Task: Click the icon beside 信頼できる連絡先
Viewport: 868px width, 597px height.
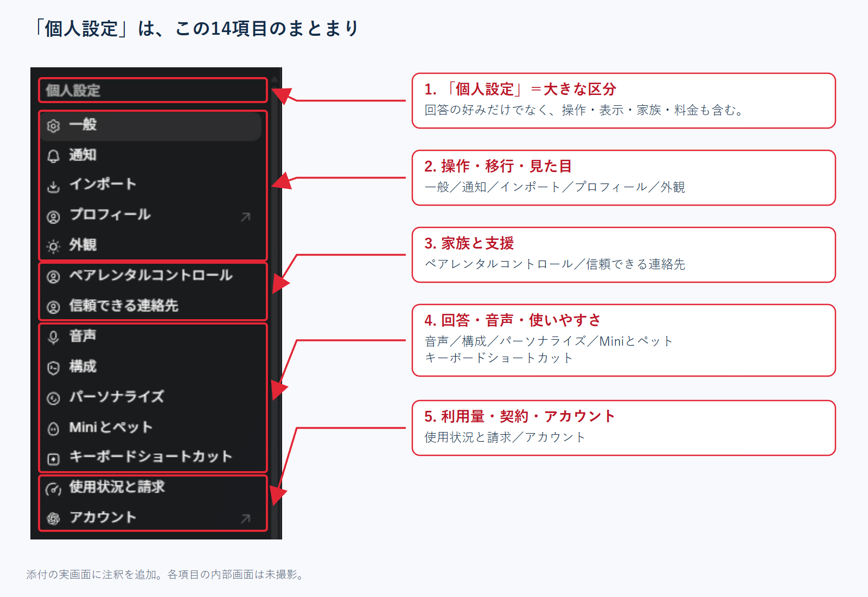Action: [53, 308]
